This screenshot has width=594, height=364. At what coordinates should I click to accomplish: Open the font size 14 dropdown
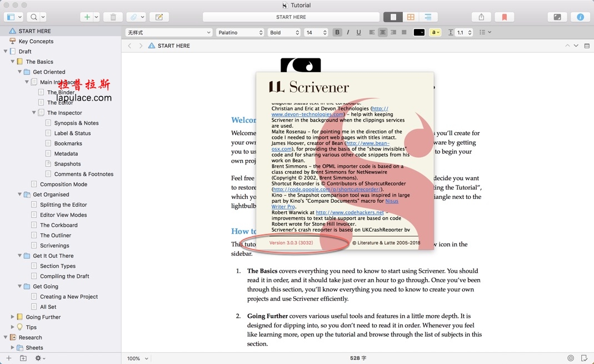click(x=316, y=33)
